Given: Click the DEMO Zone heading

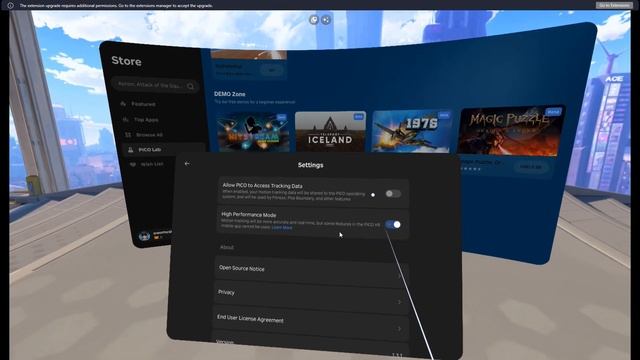Looking at the screenshot, I should (229, 94).
